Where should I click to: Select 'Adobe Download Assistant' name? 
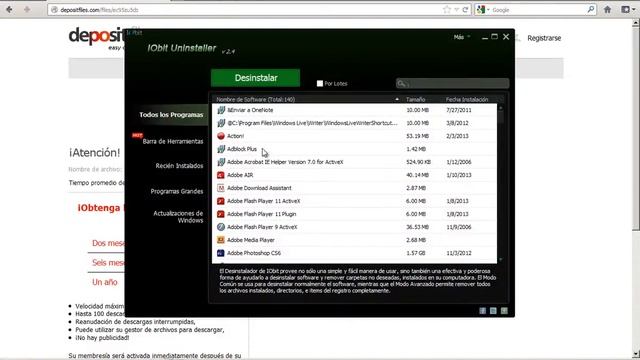259,188
